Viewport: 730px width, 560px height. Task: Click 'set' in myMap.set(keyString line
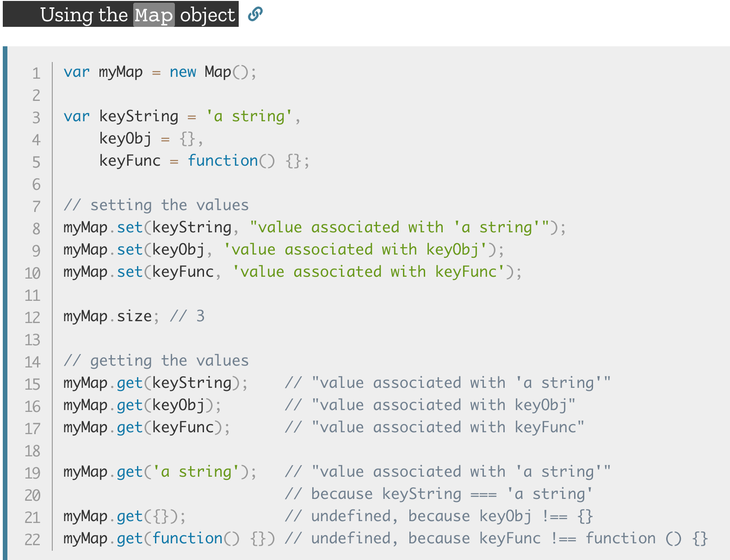[130, 227]
